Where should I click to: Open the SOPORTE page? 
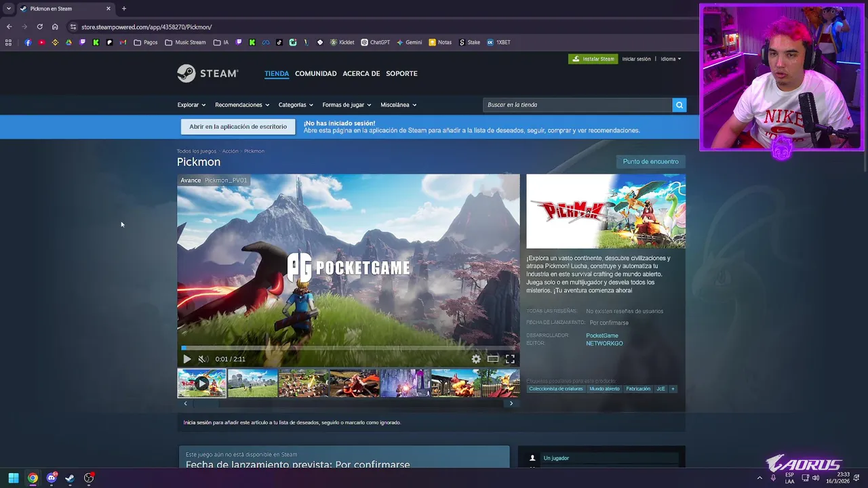(x=401, y=73)
